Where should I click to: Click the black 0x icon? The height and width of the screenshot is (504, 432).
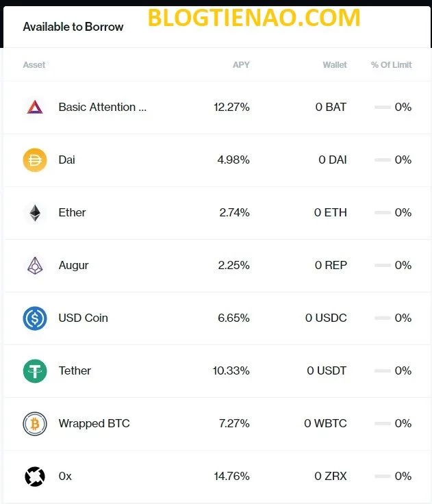click(x=35, y=477)
